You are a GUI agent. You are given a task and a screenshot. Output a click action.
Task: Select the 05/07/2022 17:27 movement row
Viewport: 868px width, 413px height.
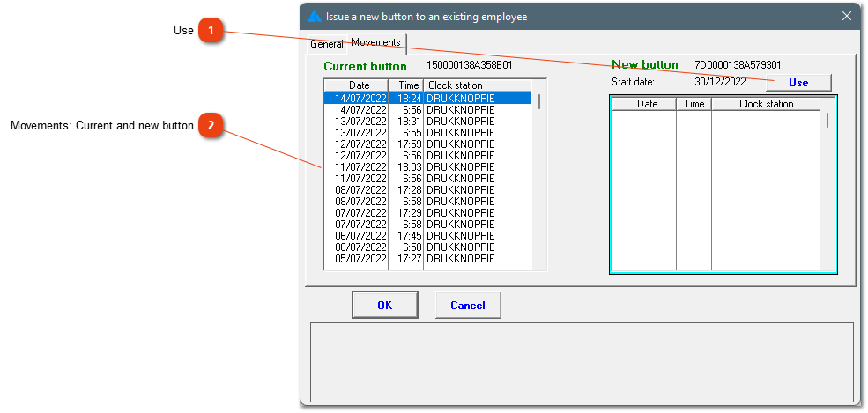pyautogui.click(x=428, y=258)
